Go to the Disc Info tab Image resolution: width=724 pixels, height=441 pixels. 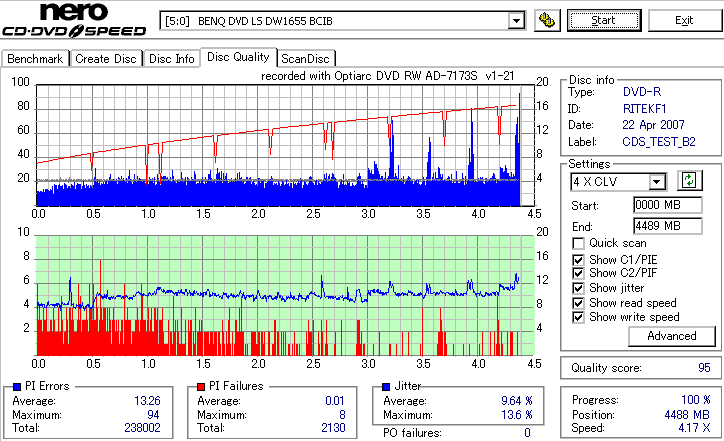(x=171, y=59)
